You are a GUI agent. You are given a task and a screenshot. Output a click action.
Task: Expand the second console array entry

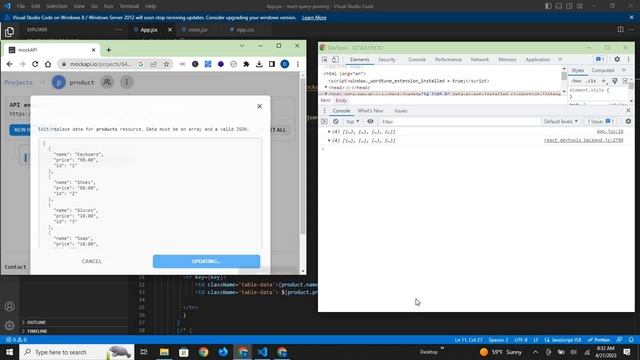(329, 140)
